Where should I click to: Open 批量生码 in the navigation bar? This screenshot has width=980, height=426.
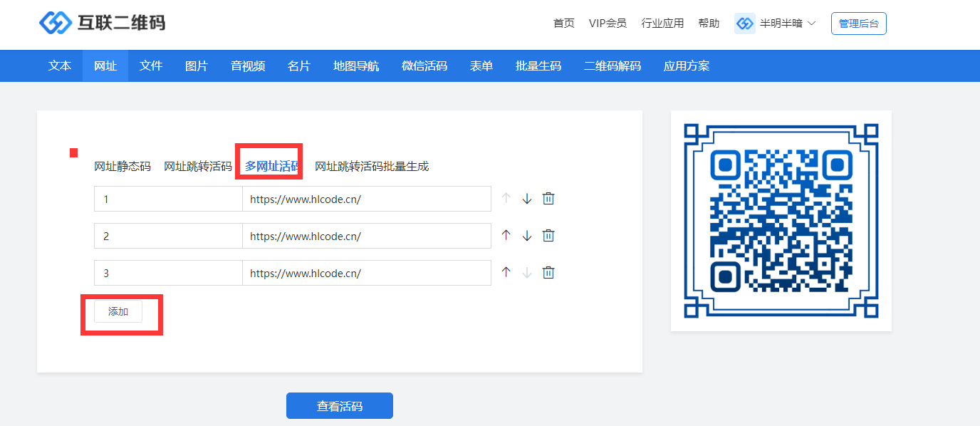point(538,66)
